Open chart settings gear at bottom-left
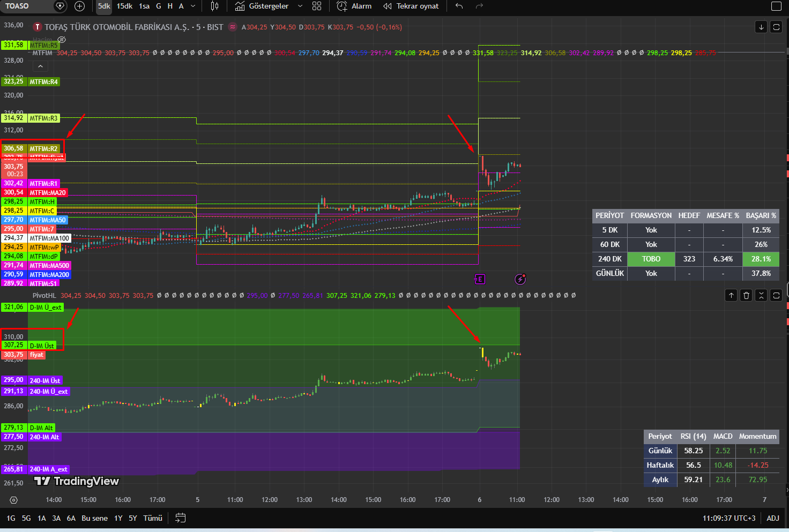789x532 pixels. (x=13, y=500)
